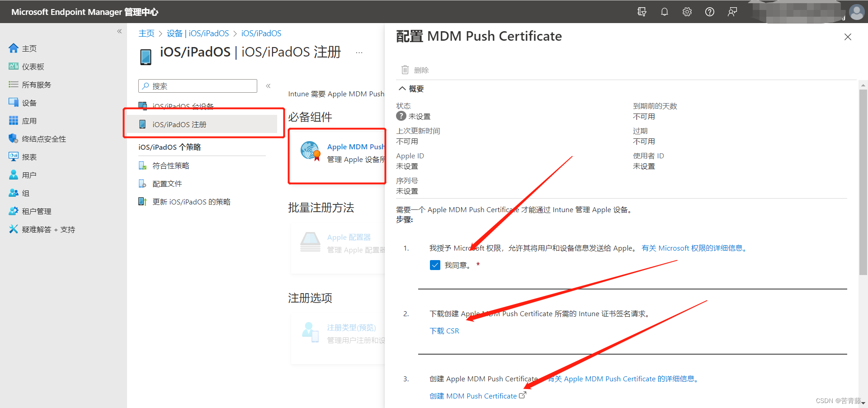The width and height of the screenshot is (868, 408).
Task: Click the 下载 CSR link
Action: click(444, 331)
